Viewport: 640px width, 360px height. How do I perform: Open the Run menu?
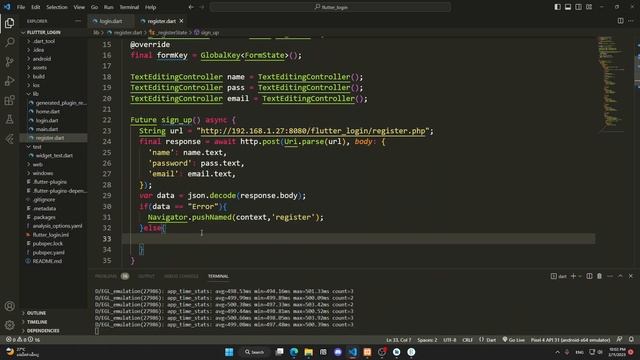pos(108,7)
